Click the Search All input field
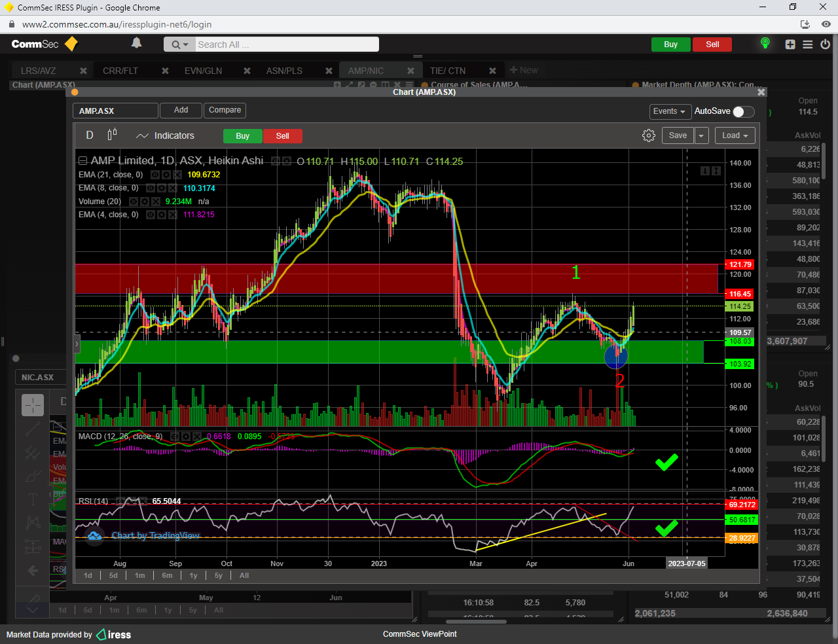This screenshot has height=644, width=838. [286, 45]
